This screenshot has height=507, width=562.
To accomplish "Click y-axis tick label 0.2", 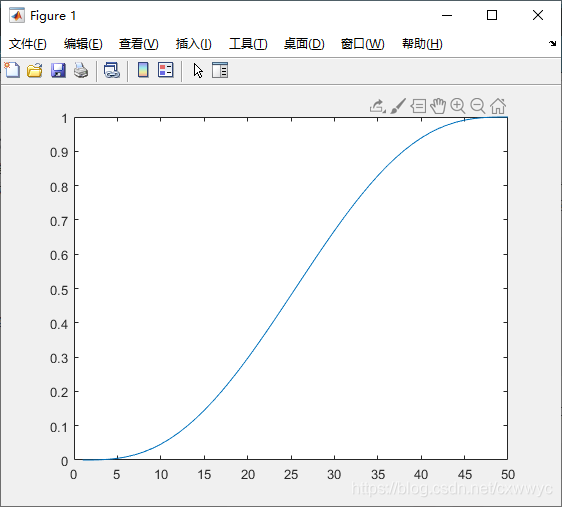I will 59,393.
